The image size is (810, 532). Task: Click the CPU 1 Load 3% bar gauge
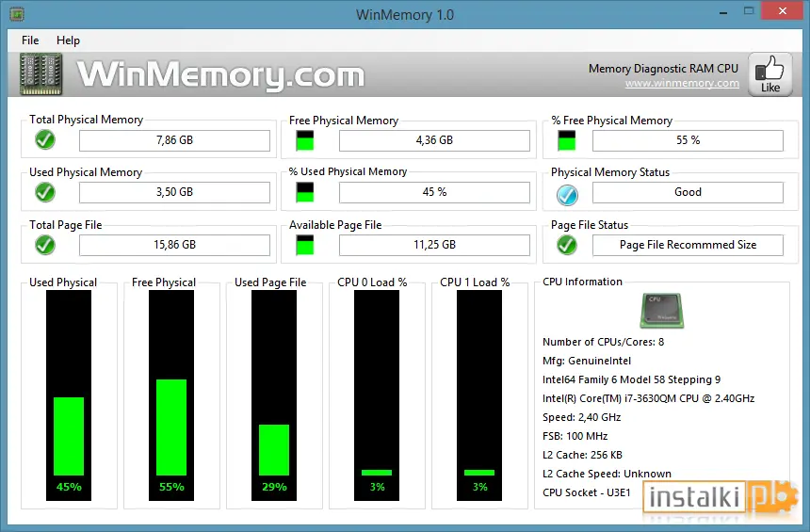tap(479, 395)
